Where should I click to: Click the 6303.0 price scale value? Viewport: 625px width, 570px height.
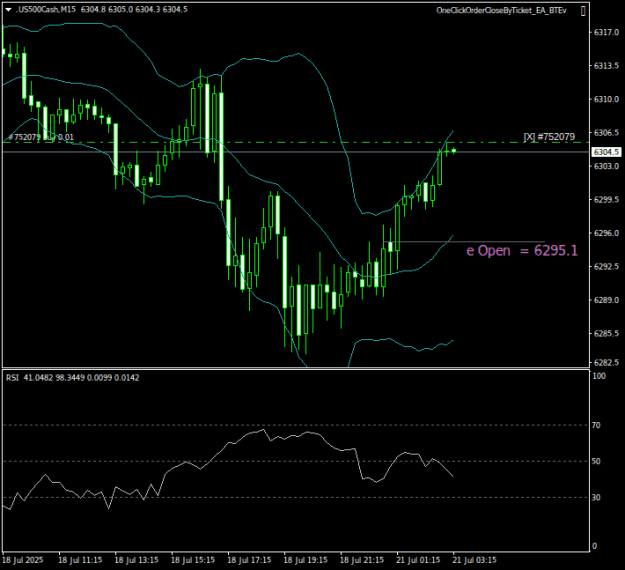pos(606,166)
